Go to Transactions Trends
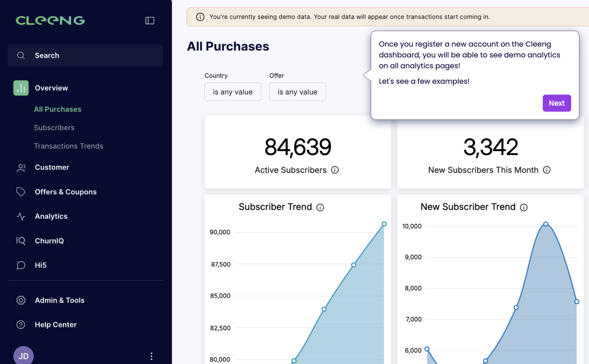589x364 pixels. click(68, 146)
